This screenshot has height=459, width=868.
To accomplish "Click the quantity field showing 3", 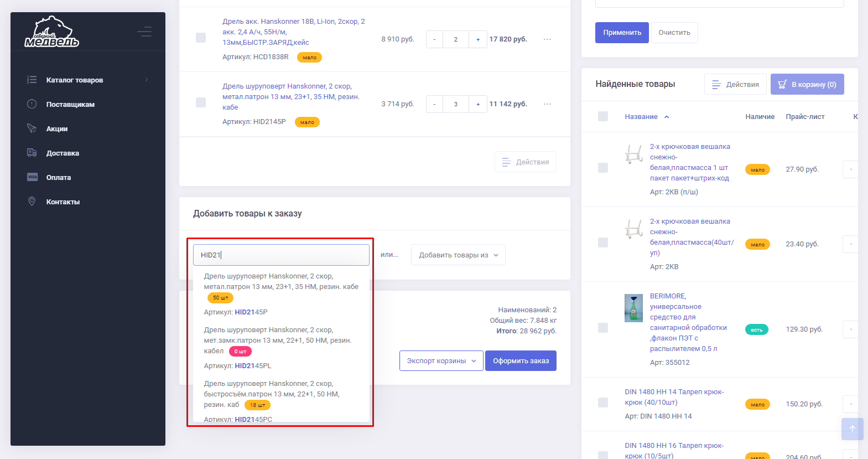I will [x=456, y=104].
